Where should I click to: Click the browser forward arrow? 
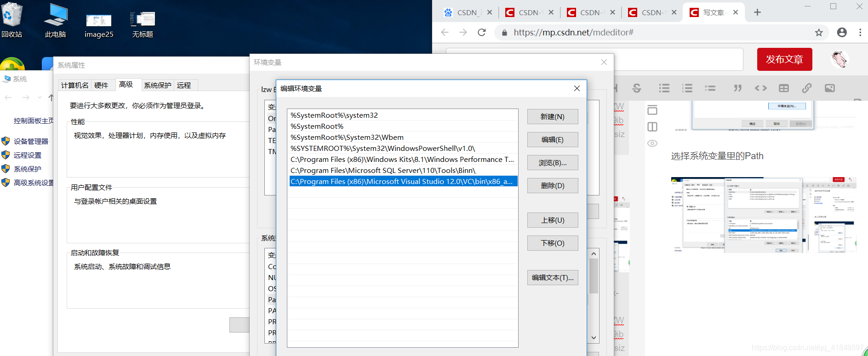coord(463,32)
